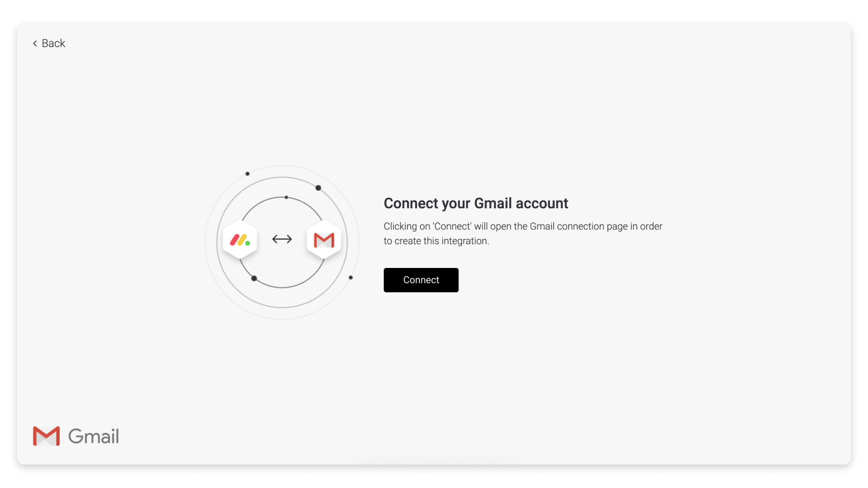This screenshot has width=868, height=488.
Task: Click the small dot at the outer orbit's lower right
Action: pyautogui.click(x=351, y=277)
